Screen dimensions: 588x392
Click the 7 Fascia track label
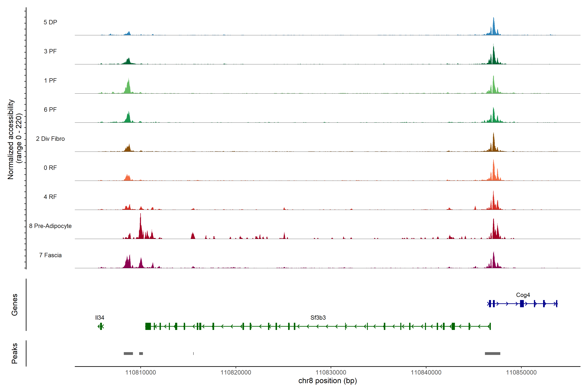click(x=50, y=255)
